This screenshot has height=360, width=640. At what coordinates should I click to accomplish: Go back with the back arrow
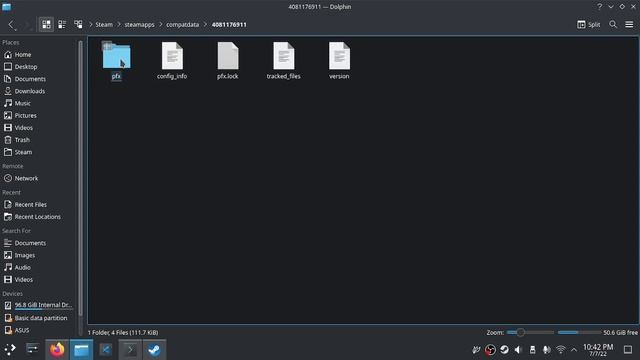tap(11, 24)
